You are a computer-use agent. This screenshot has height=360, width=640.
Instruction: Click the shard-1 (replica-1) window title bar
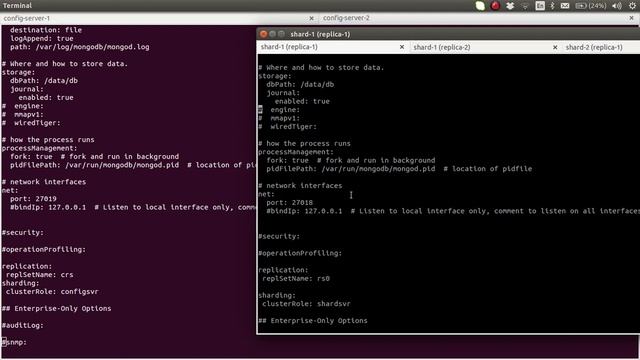(448, 34)
